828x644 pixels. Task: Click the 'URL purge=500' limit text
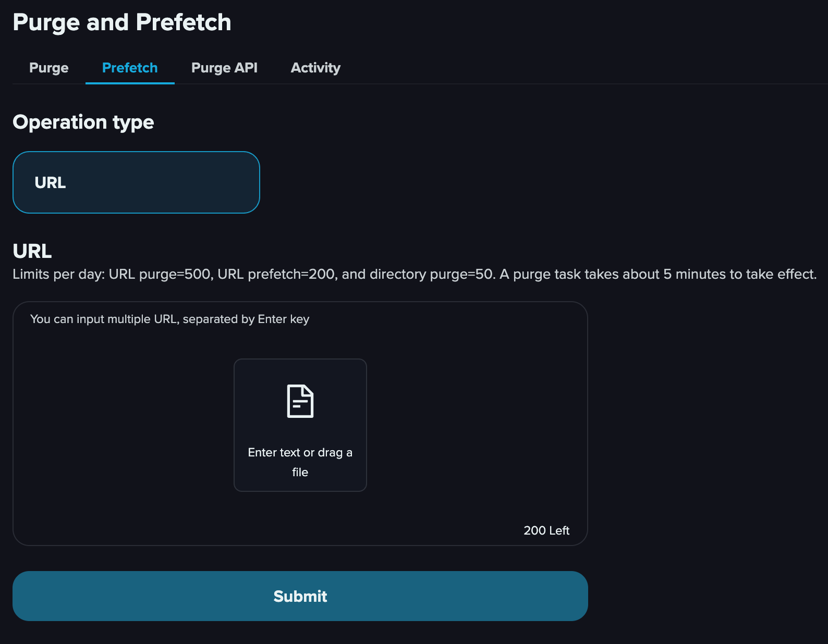pos(160,274)
